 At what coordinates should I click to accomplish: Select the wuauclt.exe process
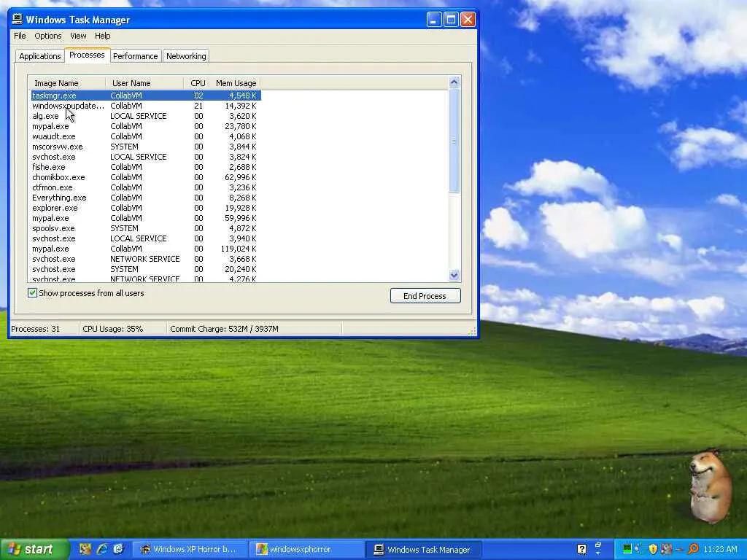pos(146,136)
